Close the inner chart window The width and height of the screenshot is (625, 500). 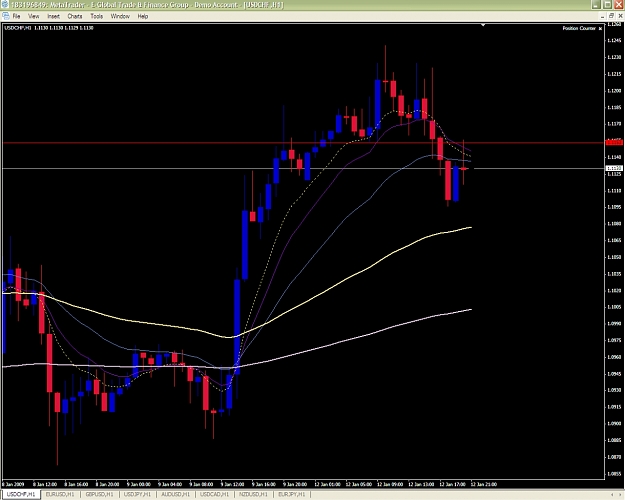(x=620, y=16)
